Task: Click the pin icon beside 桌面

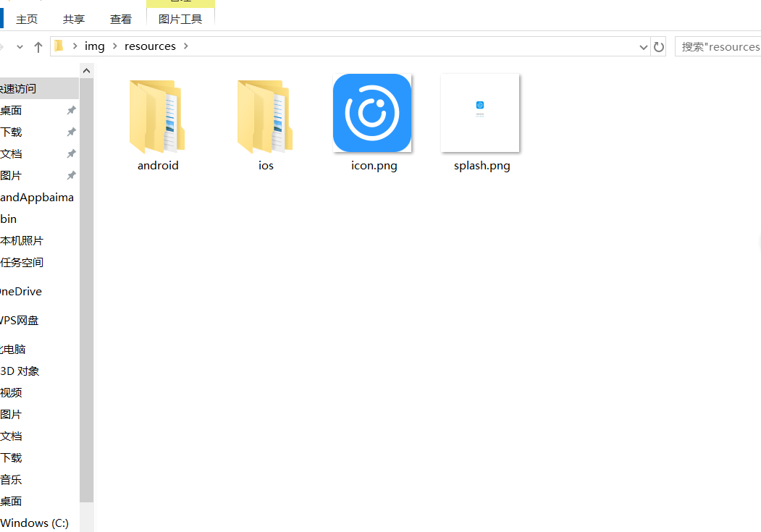Action: point(72,111)
